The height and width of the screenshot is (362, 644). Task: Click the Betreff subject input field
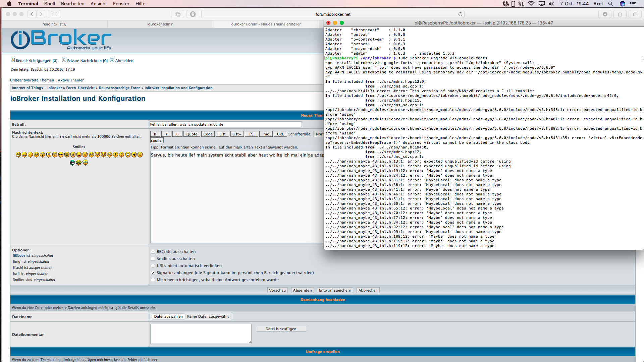225,124
